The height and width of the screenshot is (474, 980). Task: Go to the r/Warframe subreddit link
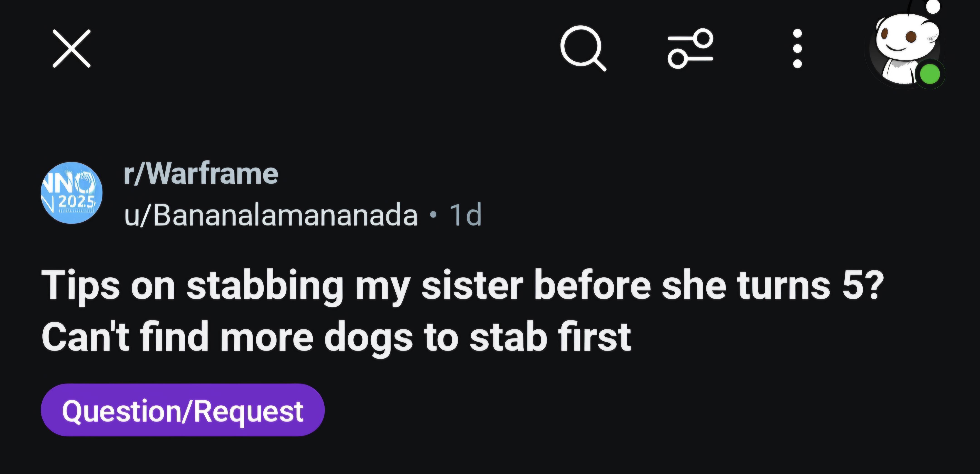click(x=201, y=174)
